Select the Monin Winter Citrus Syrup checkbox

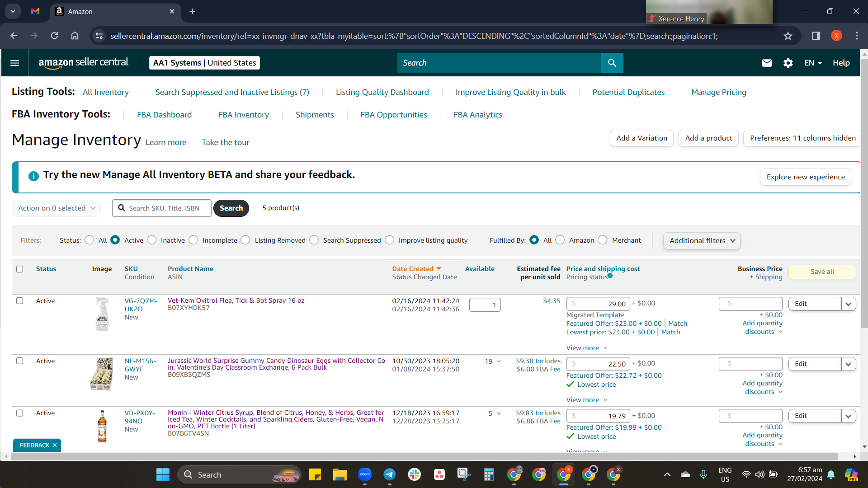20,413
